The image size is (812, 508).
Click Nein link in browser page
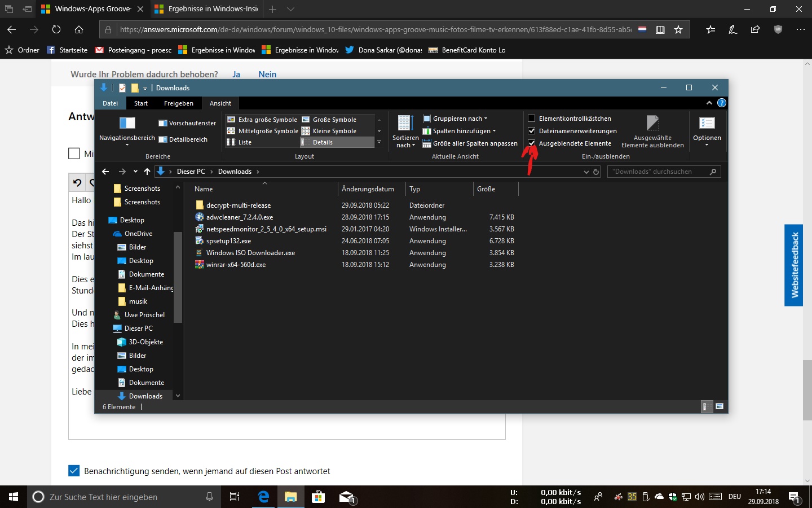click(x=267, y=75)
